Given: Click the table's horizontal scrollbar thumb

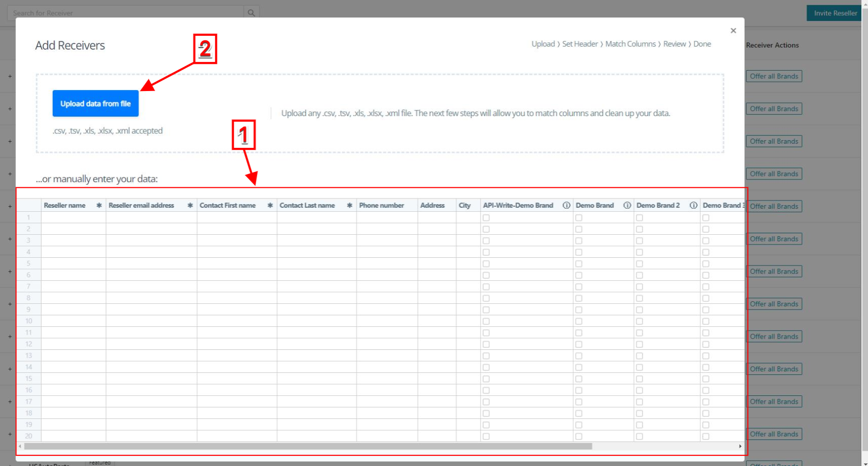Looking at the screenshot, I should click(308, 446).
